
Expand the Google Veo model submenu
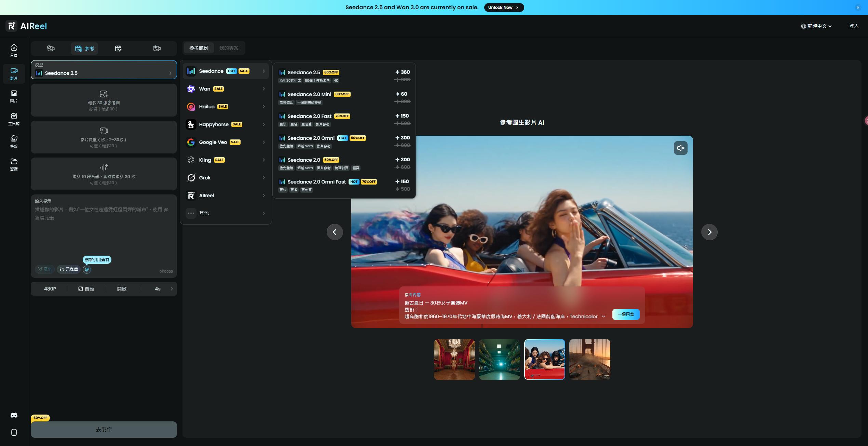pos(226,142)
